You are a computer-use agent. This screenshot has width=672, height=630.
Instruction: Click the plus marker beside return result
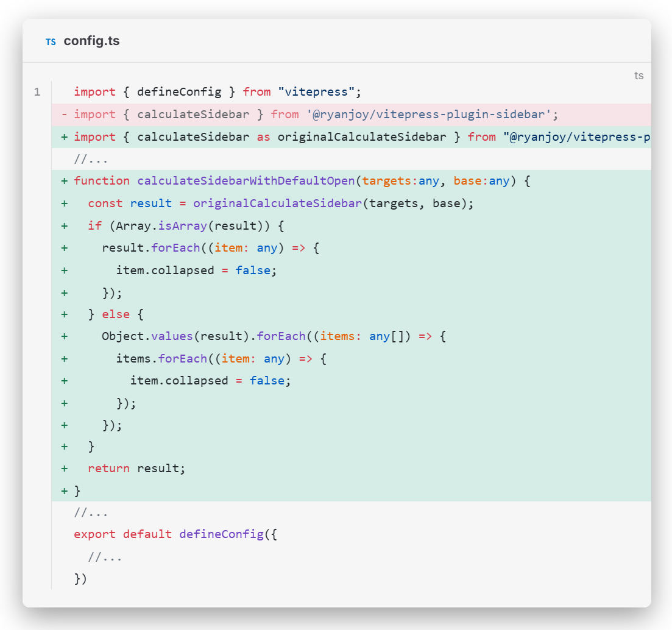coord(64,469)
